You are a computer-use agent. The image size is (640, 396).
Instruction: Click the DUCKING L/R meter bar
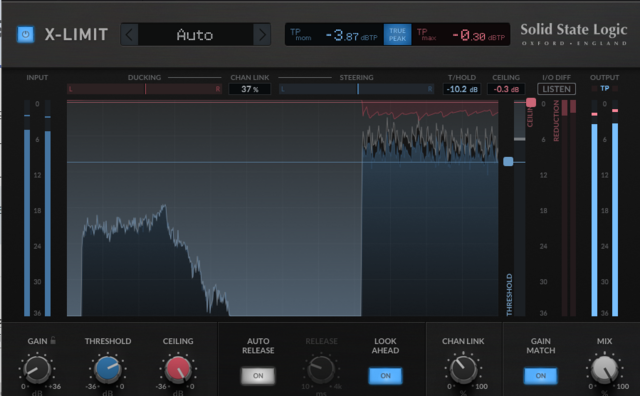click(144, 89)
